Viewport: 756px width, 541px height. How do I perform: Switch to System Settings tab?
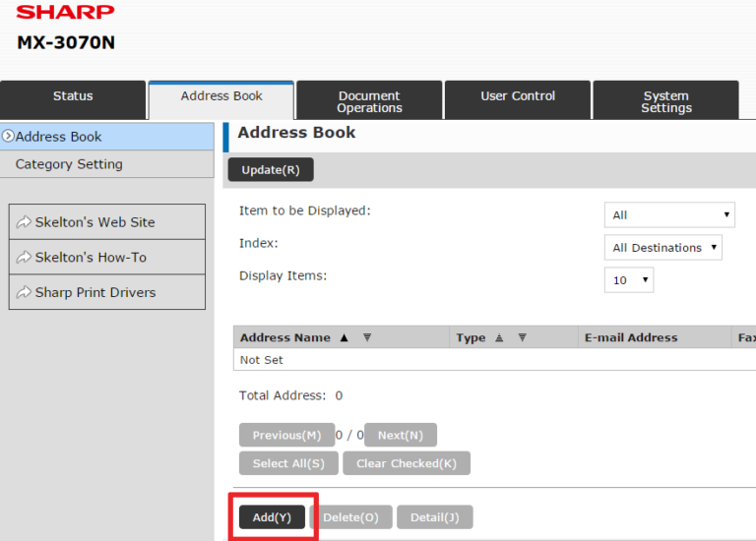click(x=665, y=100)
